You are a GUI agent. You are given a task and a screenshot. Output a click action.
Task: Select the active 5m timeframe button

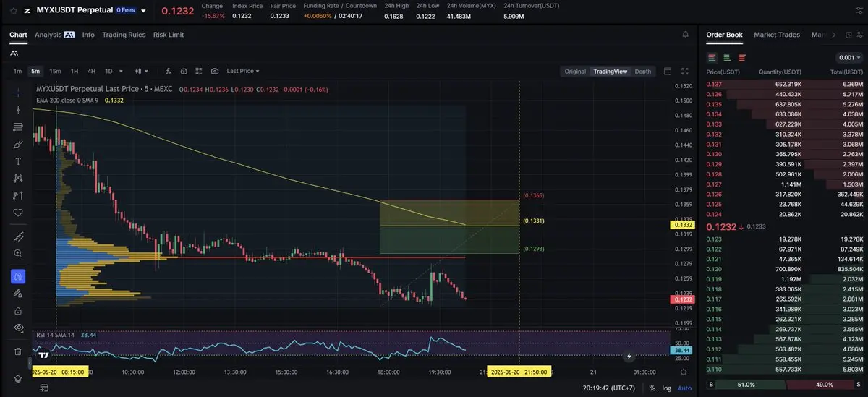click(x=35, y=71)
